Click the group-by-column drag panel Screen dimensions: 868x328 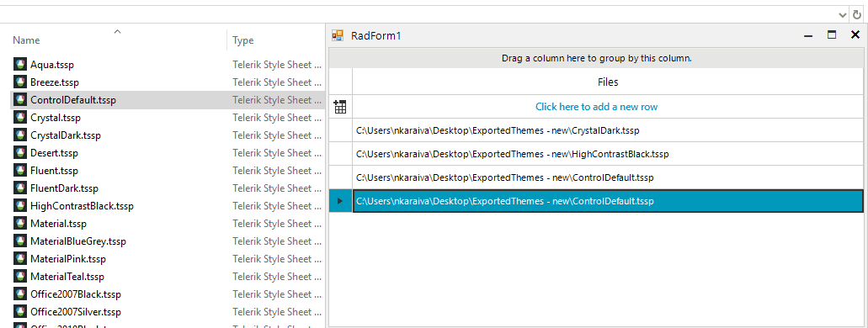coord(596,58)
